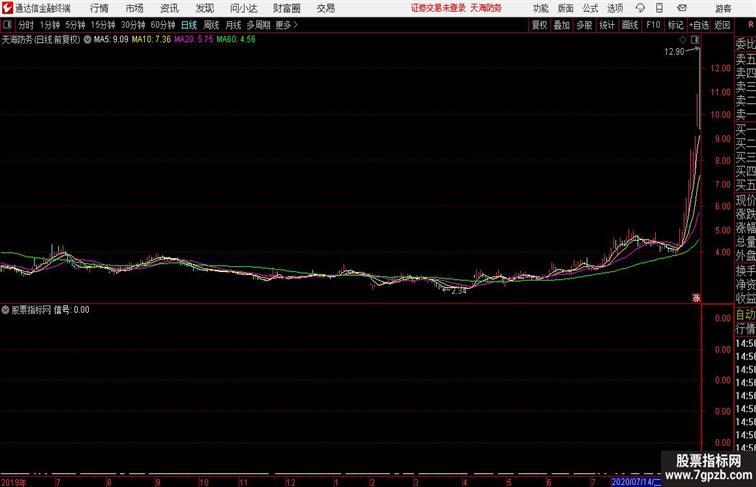Click the 12.90 high price label
The image size is (756, 487).
point(674,52)
